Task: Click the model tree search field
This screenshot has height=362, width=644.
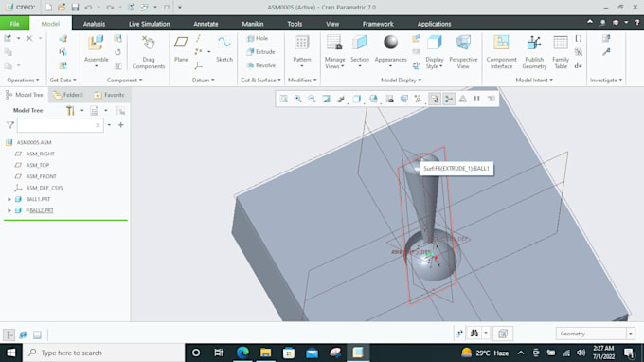Action: 60,125
